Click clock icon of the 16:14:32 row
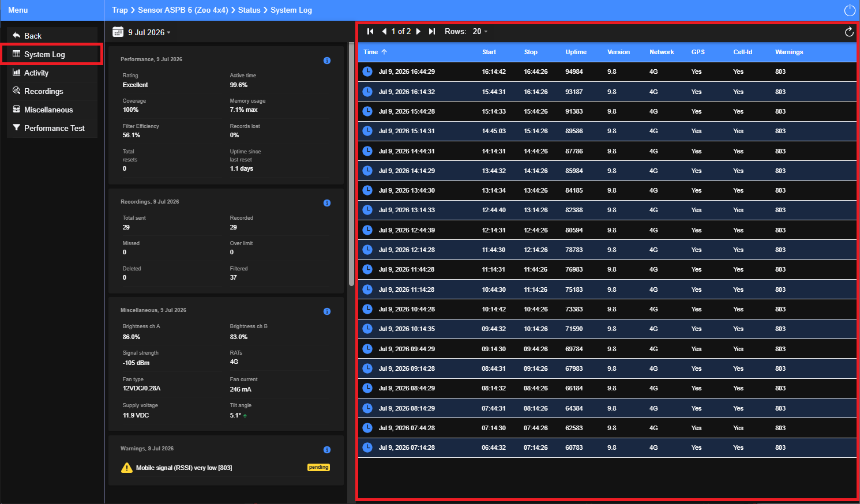 coord(367,91)
